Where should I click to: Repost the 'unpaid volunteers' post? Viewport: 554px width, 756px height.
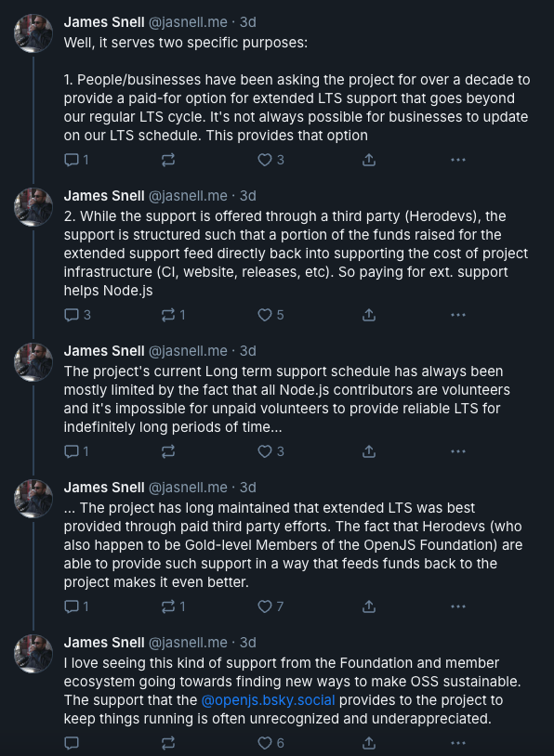tap(168, 451)
